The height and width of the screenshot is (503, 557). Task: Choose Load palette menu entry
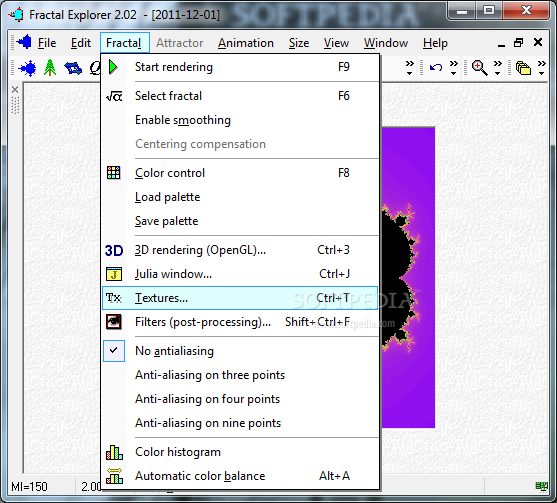(x=240, y=197)
